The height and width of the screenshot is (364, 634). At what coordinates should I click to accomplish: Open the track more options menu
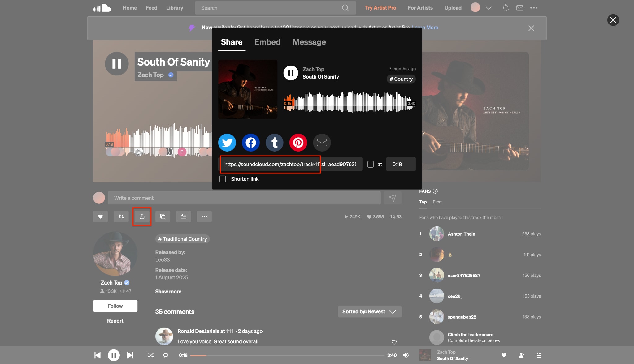point(204,216)
